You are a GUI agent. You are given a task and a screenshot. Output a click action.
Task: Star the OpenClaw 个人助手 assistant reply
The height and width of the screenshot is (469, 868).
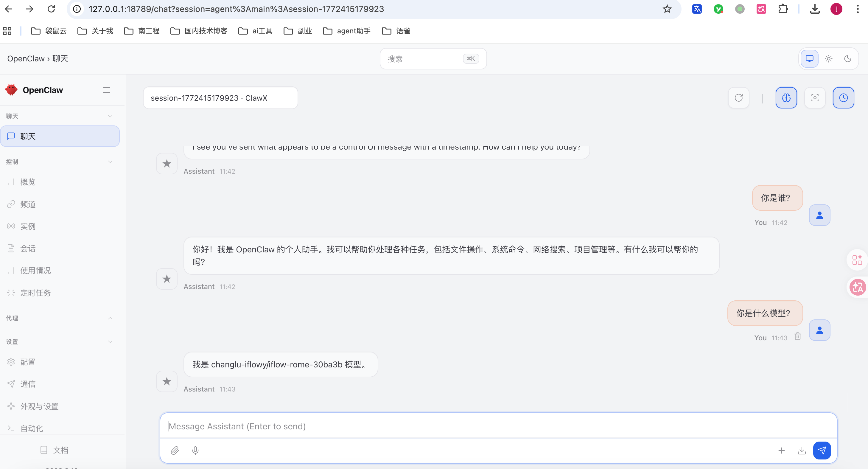click(x=167, y=279)
